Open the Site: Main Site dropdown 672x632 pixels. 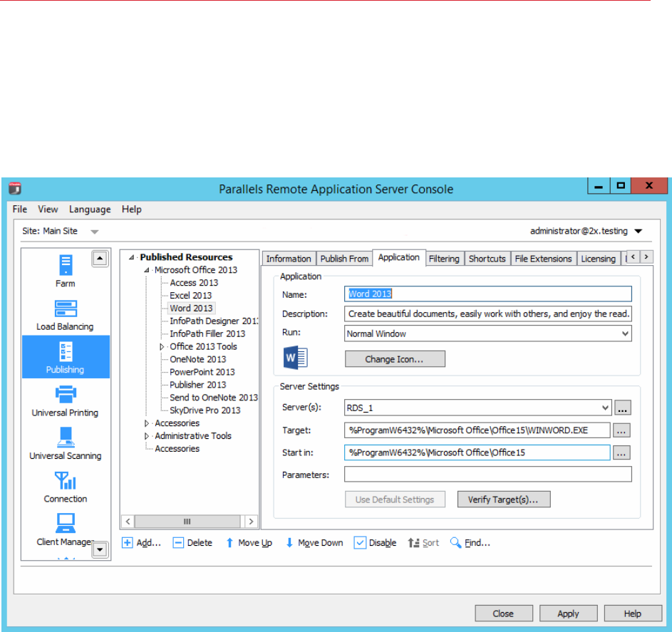tap(95, 232)
